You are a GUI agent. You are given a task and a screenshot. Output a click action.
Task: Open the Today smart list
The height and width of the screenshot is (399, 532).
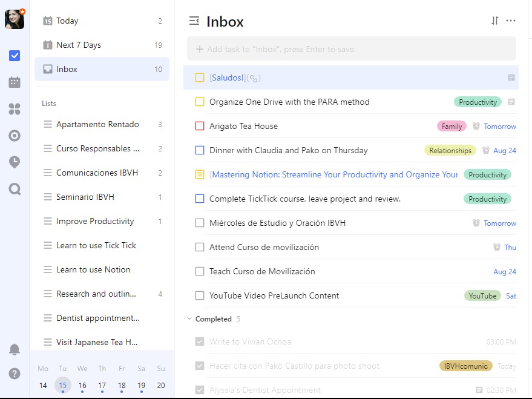click(102, 21)
